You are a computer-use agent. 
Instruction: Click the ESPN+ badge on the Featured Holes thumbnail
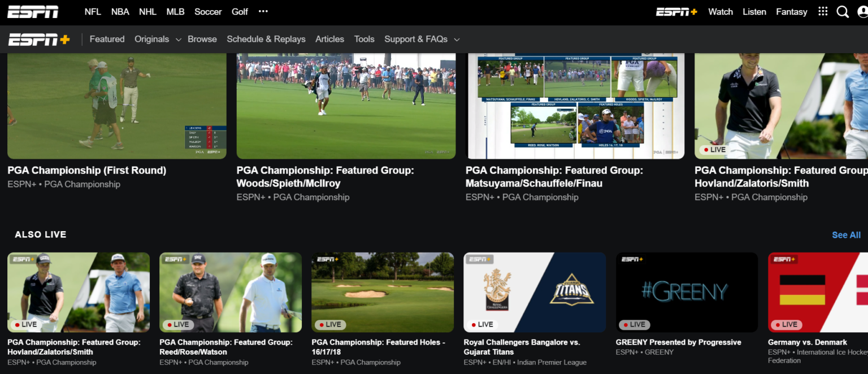(328, 259)
